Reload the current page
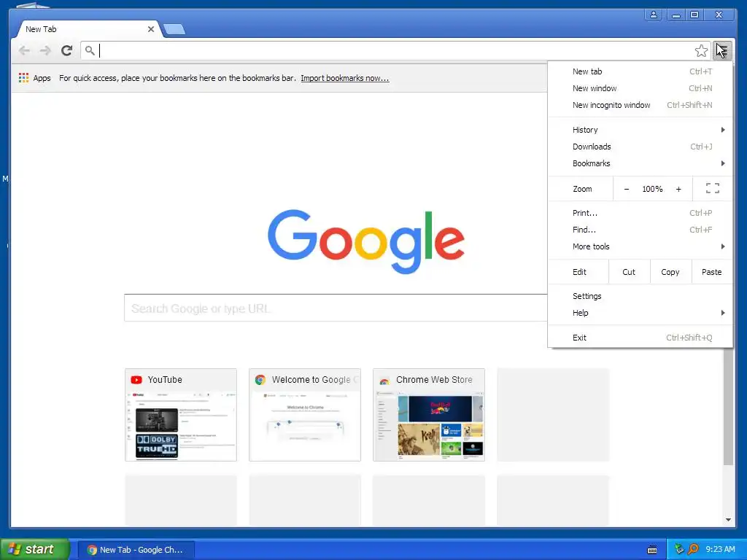The width and height of the screenshot is (747, 560). (x=66, y=50)
